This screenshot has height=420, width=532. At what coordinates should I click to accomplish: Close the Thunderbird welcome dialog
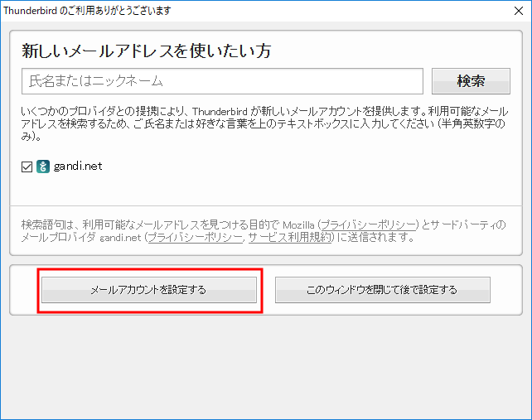pyautogui.click(x=519, y=11)
